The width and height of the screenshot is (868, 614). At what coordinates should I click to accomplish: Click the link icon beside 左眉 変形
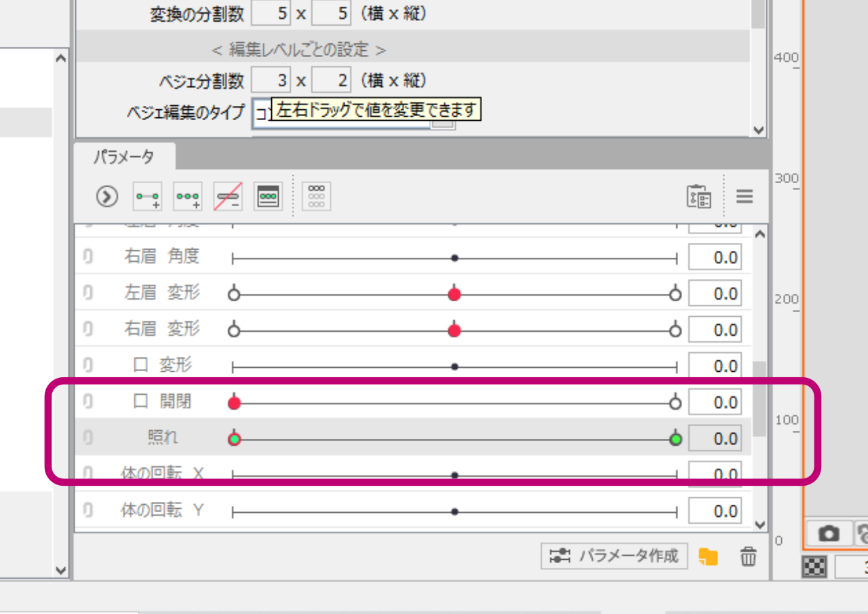[87, 294]
